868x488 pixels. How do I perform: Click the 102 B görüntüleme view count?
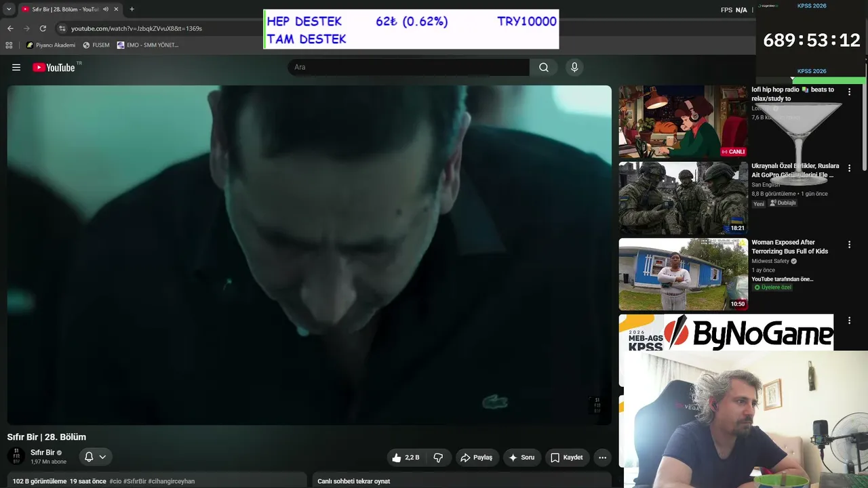[39, 481]
